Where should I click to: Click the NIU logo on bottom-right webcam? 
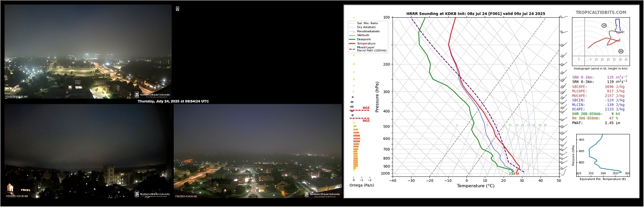(323, 194)
